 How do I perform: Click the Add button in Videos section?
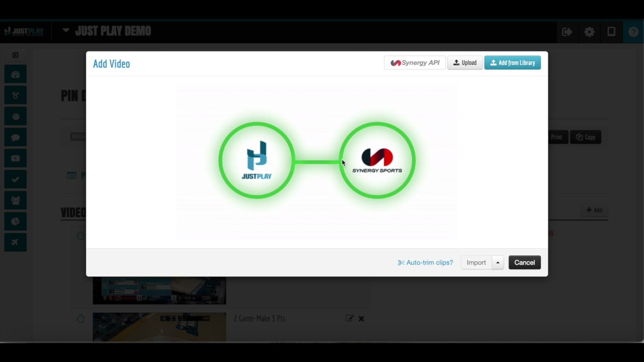pos(594,210)
